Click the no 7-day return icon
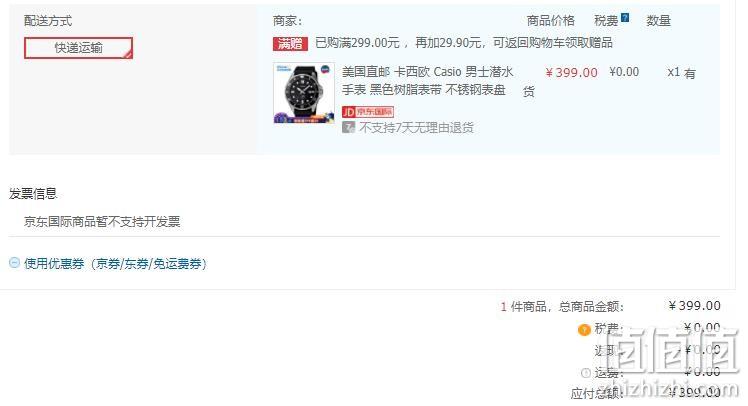748x406 pixels. click(x=348, y=127)
